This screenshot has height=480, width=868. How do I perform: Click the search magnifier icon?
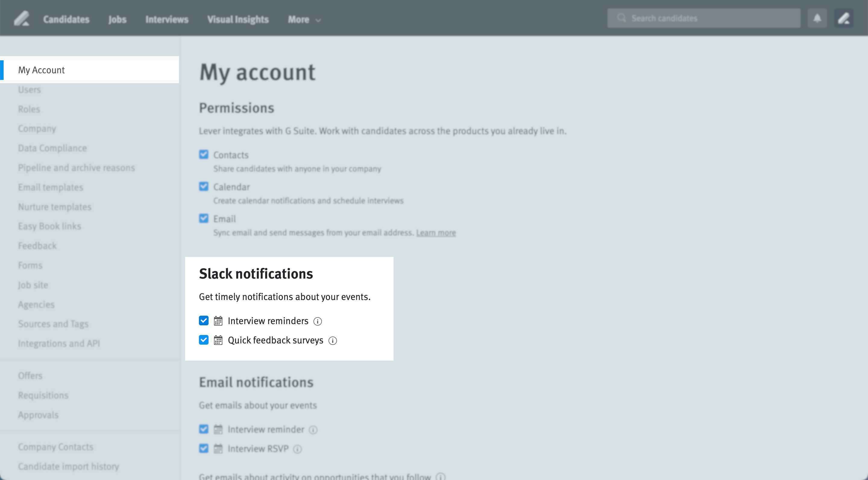tap(621, 18)
